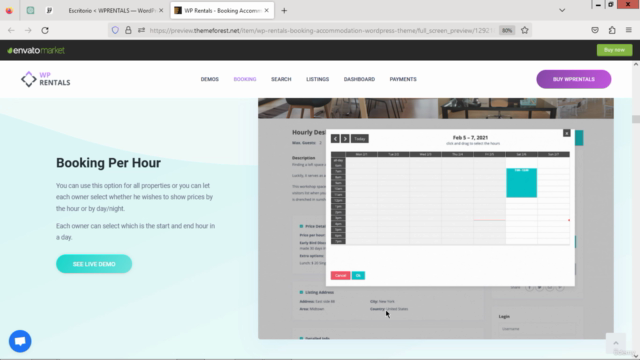Click the calendar previous week arrow
This screenshot has width=640, height=360.
coord(335,139)
